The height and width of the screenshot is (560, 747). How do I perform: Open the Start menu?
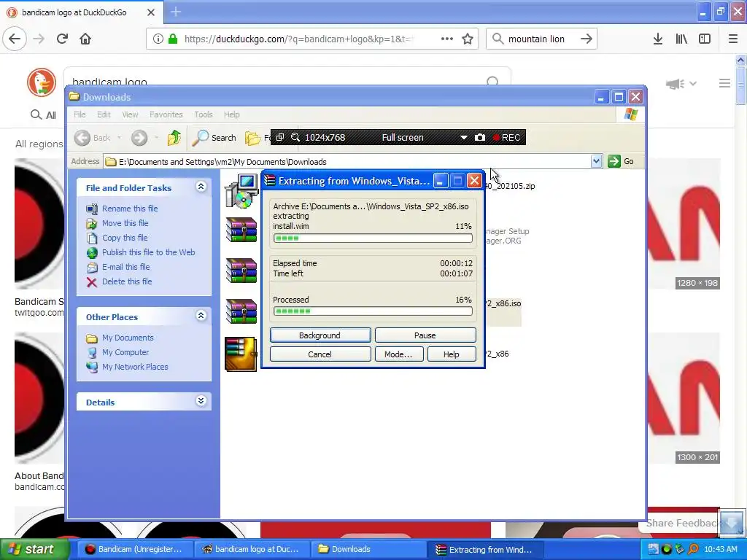(x=34, y=549)
